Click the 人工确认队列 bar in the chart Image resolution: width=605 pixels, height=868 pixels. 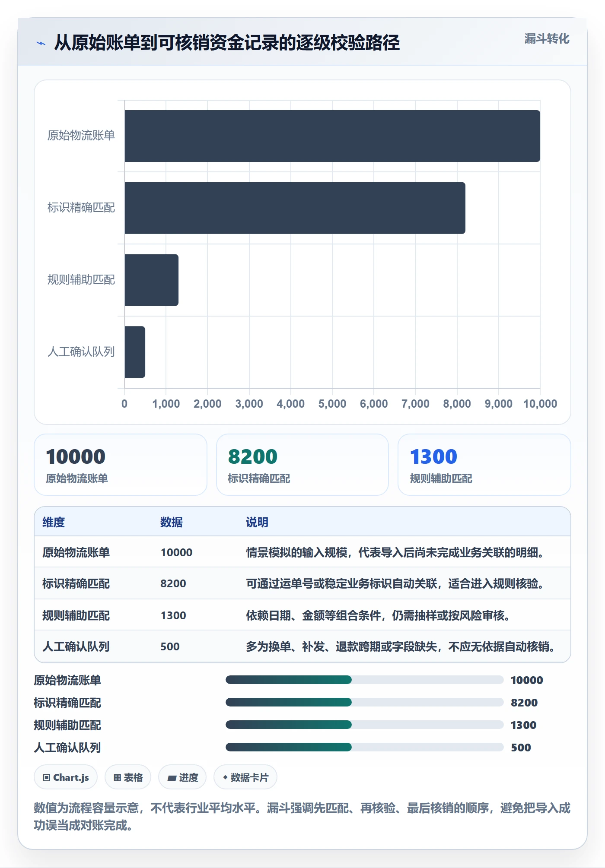click(x=135, y=352)
